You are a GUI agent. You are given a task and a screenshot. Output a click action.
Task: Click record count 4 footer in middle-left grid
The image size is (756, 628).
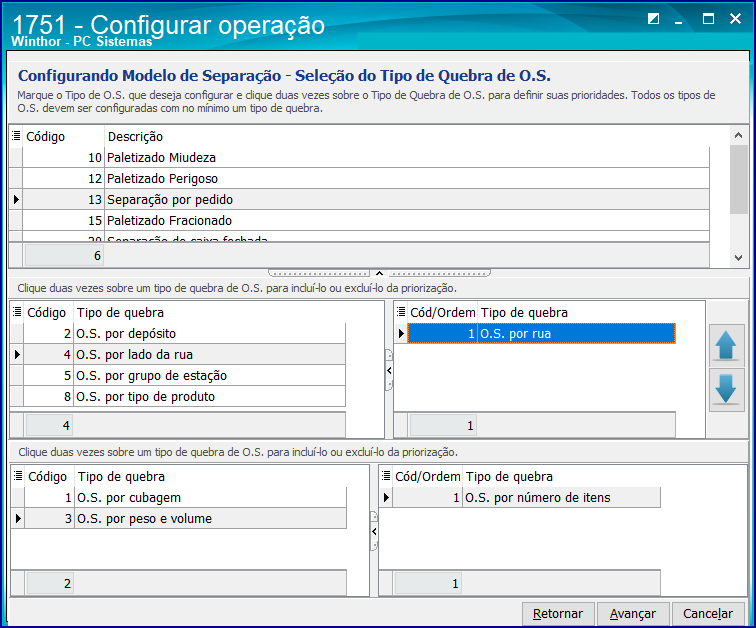(49, 426)
